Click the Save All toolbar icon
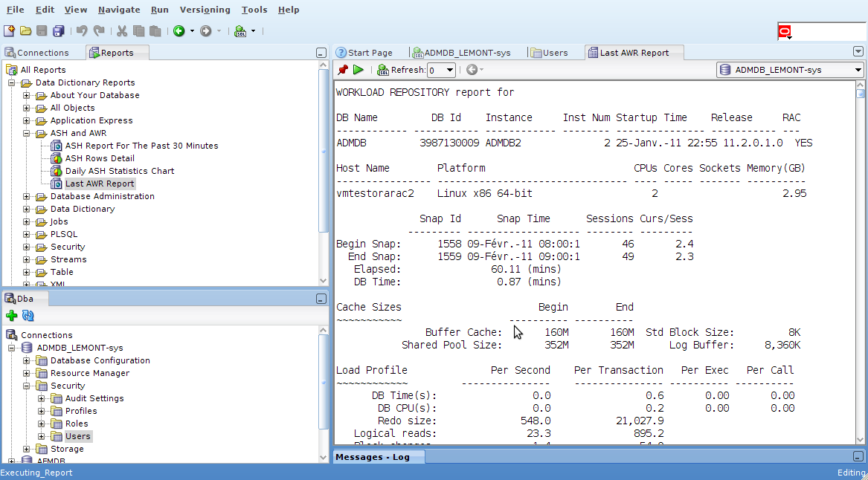Screen dimensions: 868x480 (x=58, y=31)
